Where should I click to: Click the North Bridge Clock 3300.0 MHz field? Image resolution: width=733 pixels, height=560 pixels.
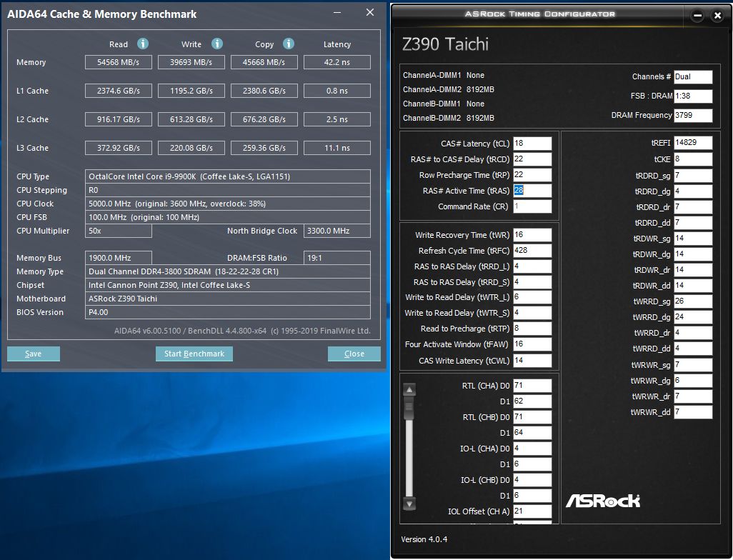point(337,231)
